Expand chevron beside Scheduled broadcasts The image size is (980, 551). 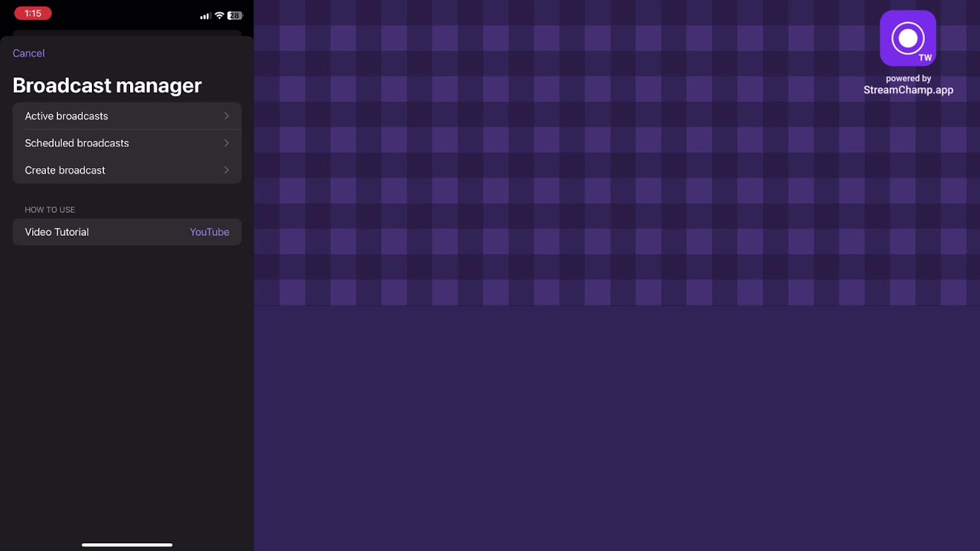pyautogui.click(x=227, y=143)
